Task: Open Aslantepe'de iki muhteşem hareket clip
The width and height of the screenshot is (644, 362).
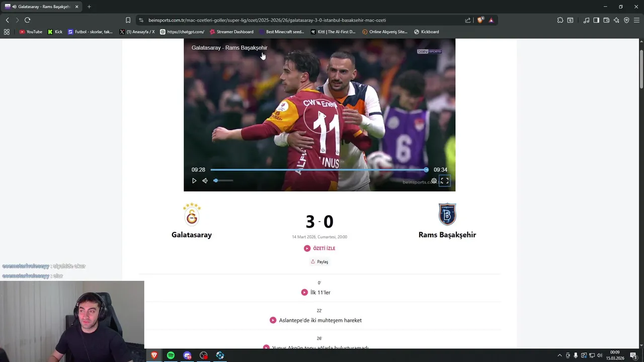Action: click(320, 320)
